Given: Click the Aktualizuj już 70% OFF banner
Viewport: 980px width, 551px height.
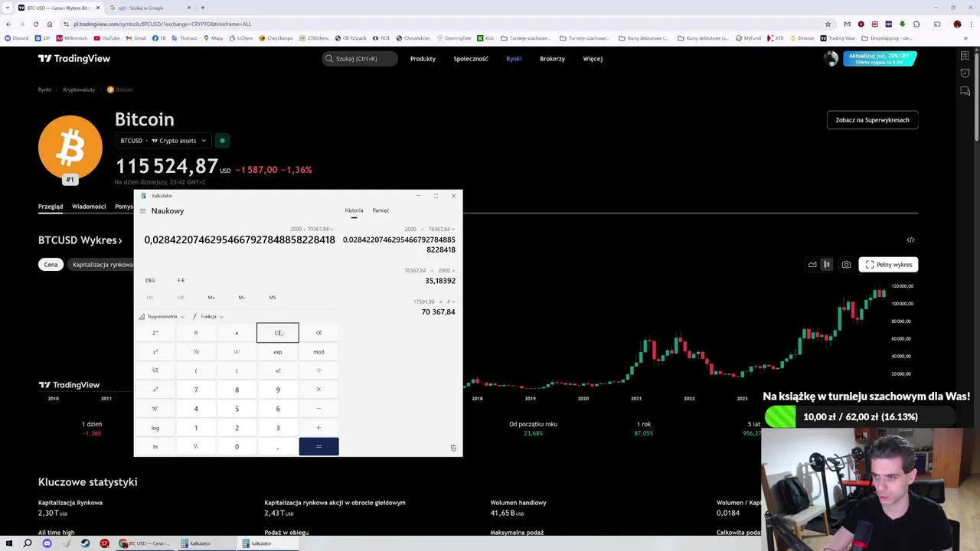Looking at the screenshot, I should 880,59.
